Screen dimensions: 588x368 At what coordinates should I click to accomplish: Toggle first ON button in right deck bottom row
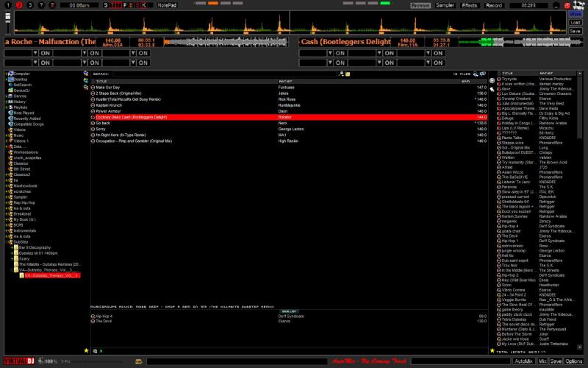[x=340, y=63]
